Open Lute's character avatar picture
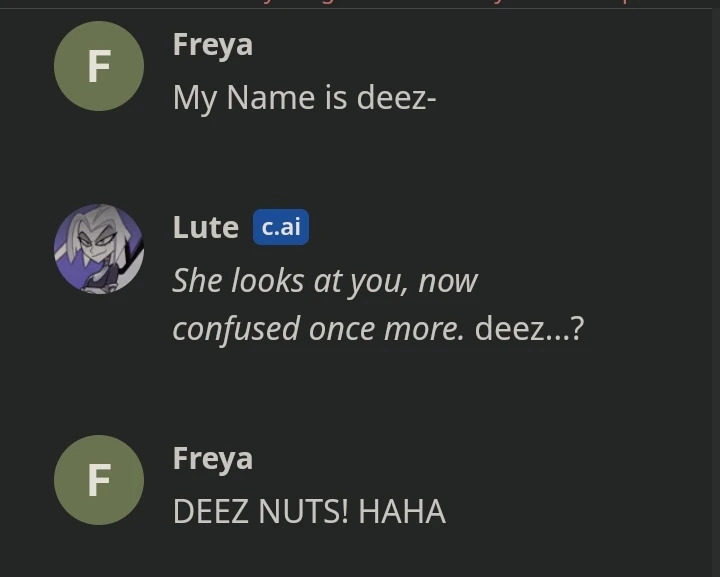The width and height of the screenshot is (720, 577). coord(99,249)
